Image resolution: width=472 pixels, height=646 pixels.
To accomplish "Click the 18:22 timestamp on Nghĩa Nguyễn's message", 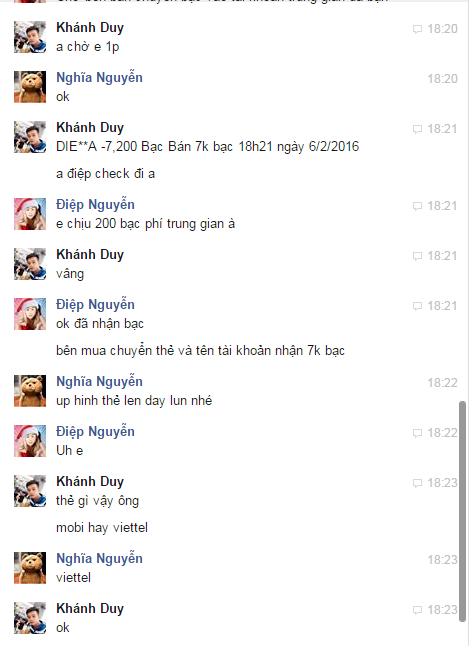I will click(442, 383).
